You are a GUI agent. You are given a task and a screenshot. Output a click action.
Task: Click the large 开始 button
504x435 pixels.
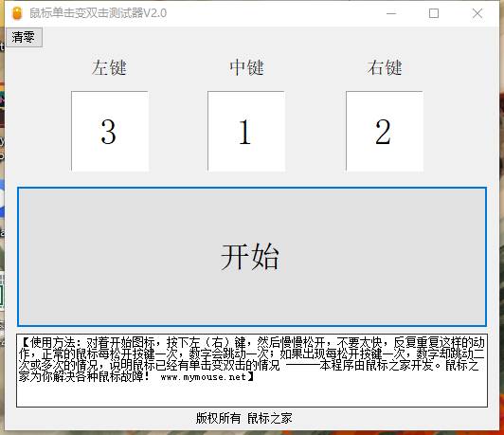pos(252,257)
